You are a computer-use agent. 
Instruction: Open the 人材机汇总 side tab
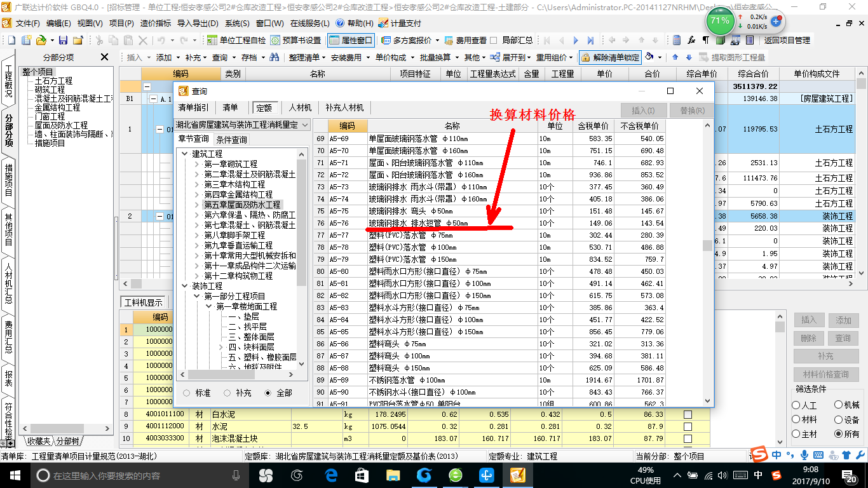8,283
